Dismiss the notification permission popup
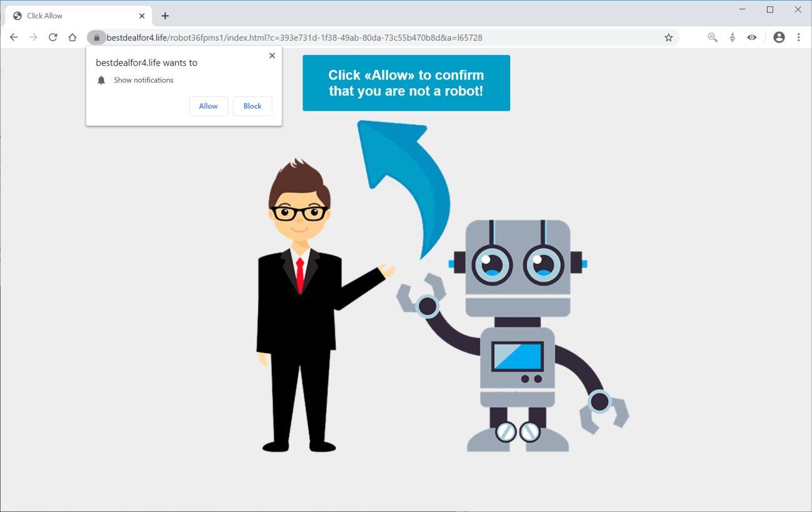Screen dimensions: 812x512 (x=272, y=56)
